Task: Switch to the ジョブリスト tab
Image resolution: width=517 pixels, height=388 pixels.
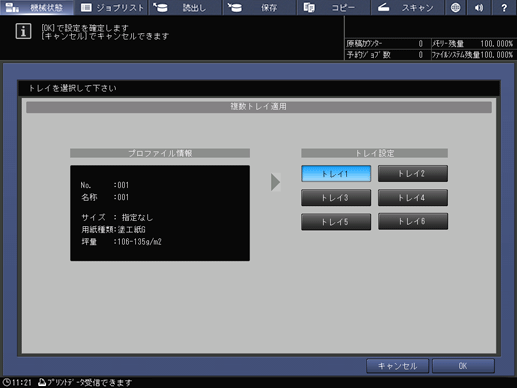Action: pyautogui.click(x=112, y=7)
